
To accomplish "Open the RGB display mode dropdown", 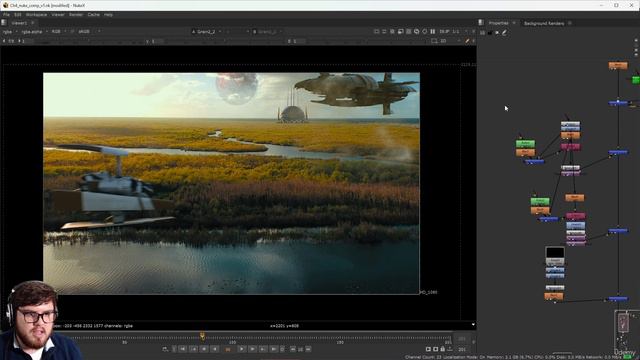I will click(x=59, y=31).
